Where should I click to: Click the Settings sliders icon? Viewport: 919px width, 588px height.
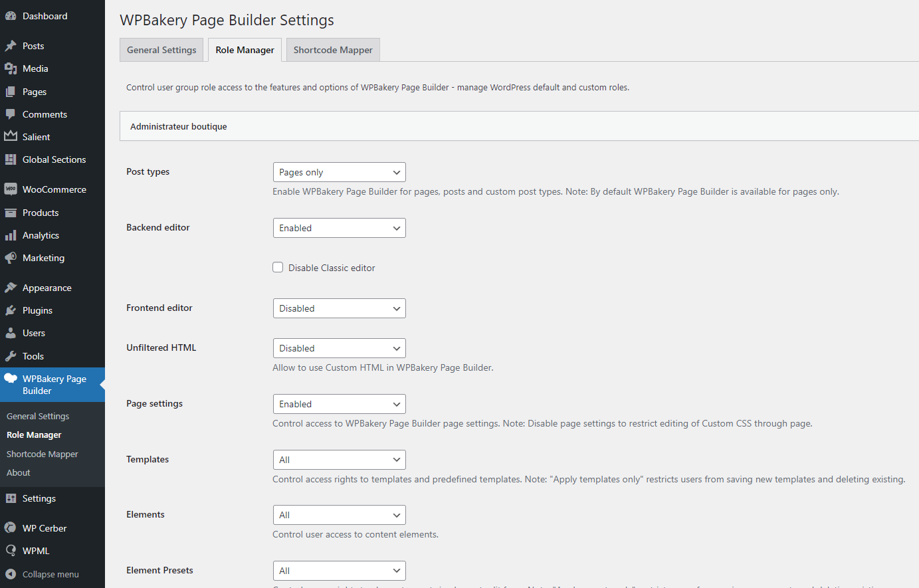11,498
